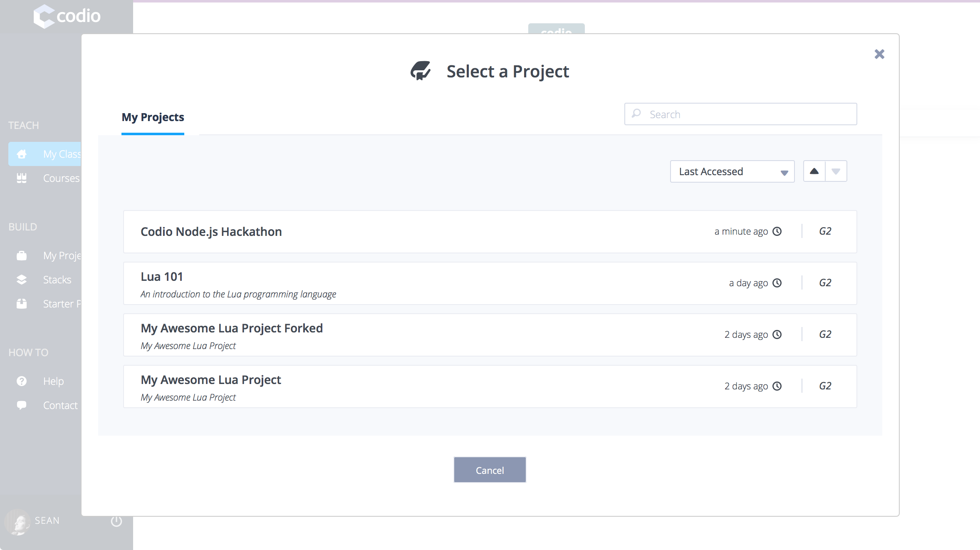Click the power logout icon
980x550 pixels.
116,521
